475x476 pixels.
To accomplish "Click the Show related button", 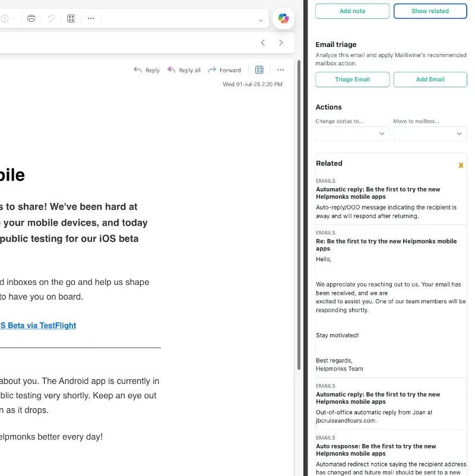I will pyautogui.click(x=430, y=11).
